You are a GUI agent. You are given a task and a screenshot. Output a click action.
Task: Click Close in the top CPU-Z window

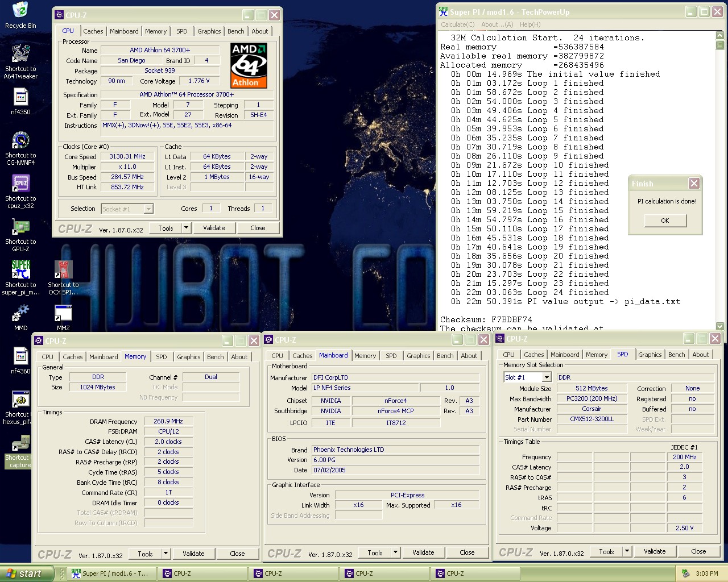[x=258, y=228]
